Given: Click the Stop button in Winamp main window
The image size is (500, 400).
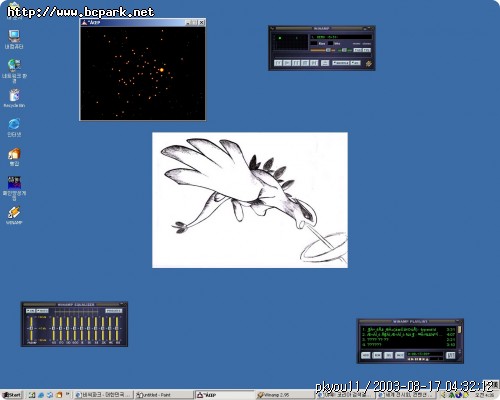Looking at the screenshot, I should 305,63.
